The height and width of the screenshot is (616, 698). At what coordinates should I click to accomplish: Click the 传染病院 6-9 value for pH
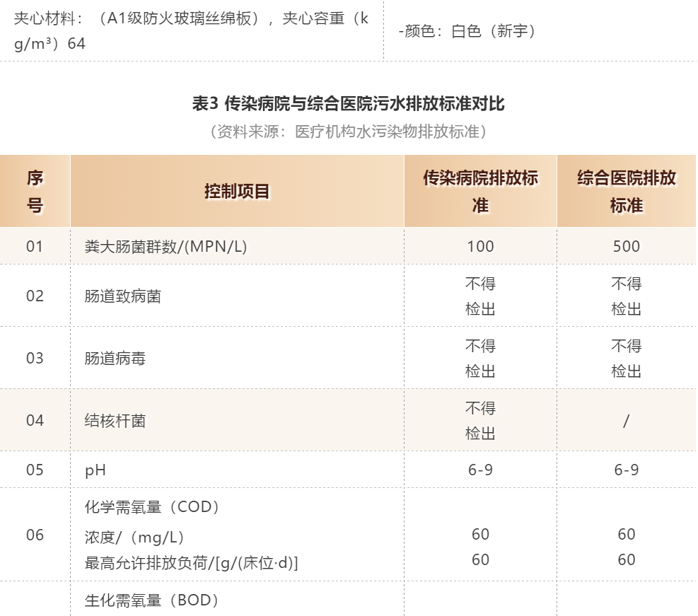[480, 470]
